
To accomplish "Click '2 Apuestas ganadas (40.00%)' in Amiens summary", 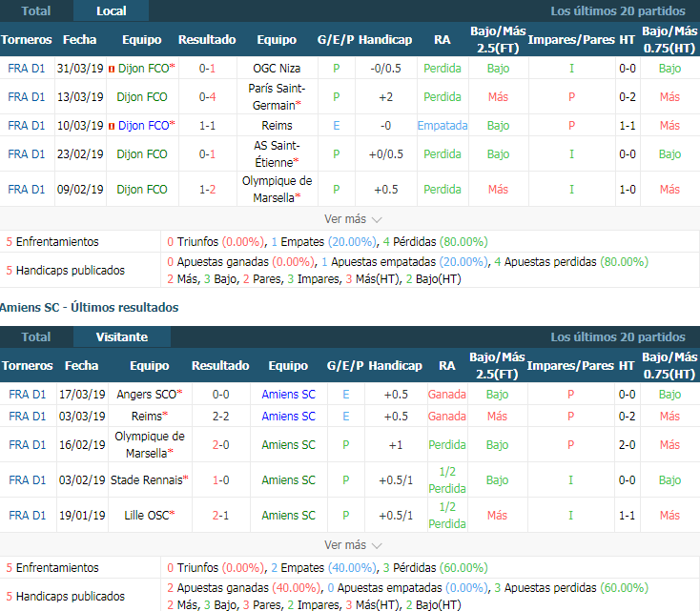I will pos(244,587).
